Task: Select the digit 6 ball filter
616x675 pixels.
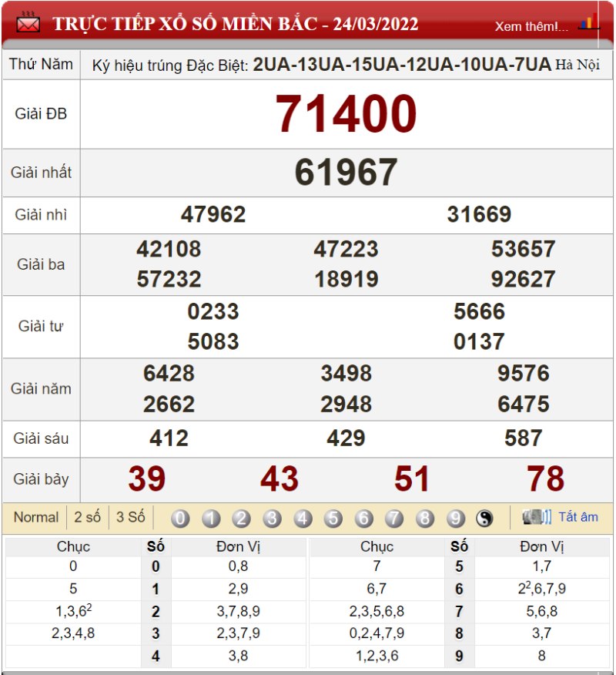Action: [363, 519]
